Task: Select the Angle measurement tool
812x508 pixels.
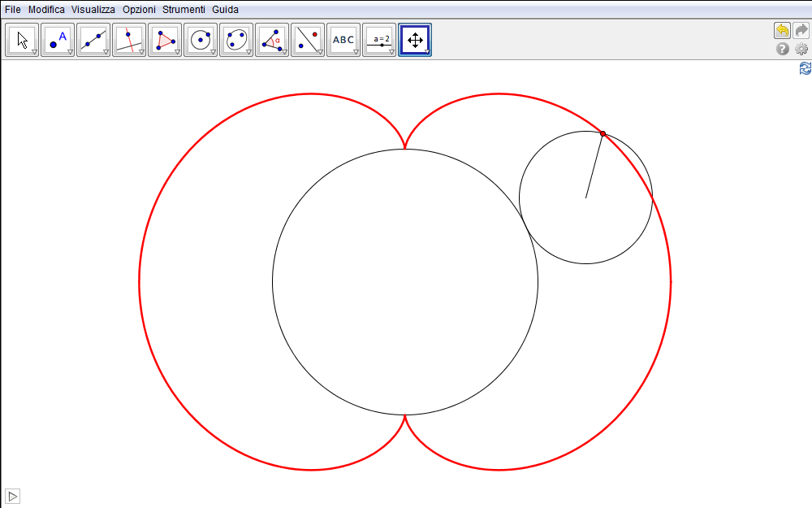Action: tap(272, 40)
